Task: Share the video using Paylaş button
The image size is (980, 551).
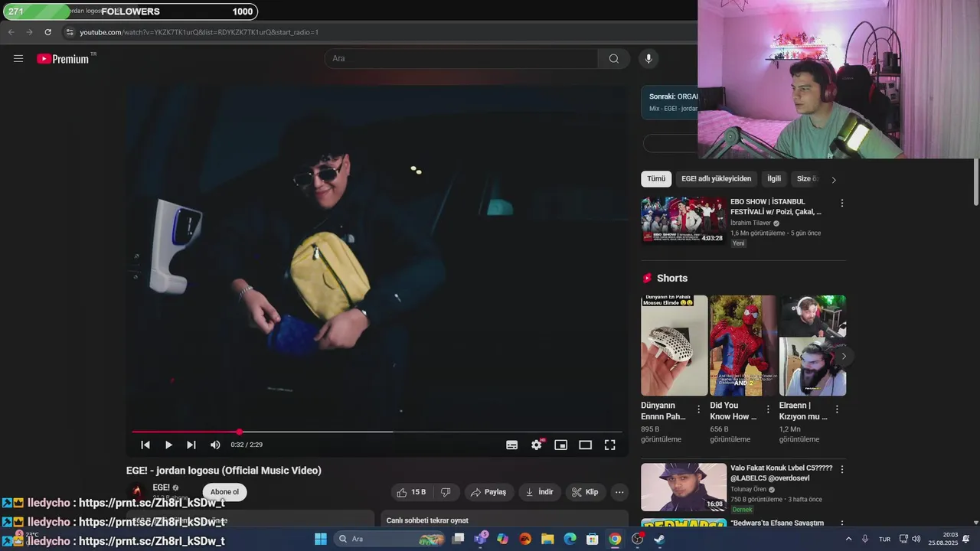Action: 488,492
